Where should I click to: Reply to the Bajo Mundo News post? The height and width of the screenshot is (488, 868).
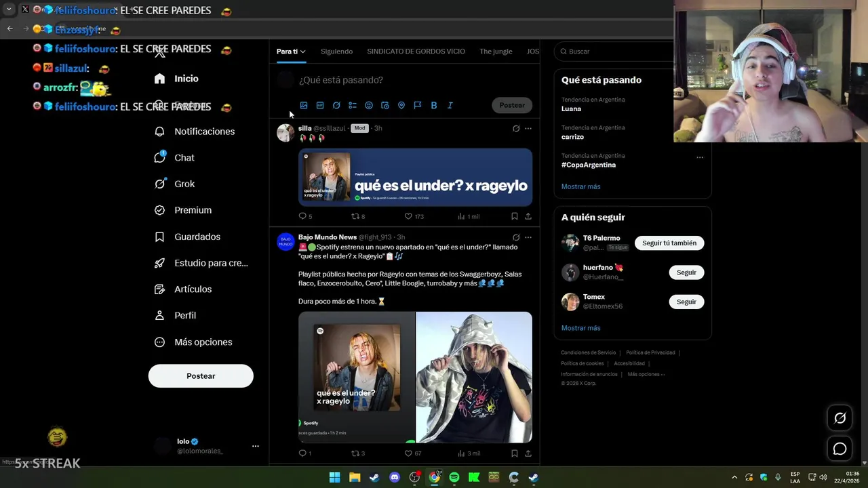(x=305, y=453)
